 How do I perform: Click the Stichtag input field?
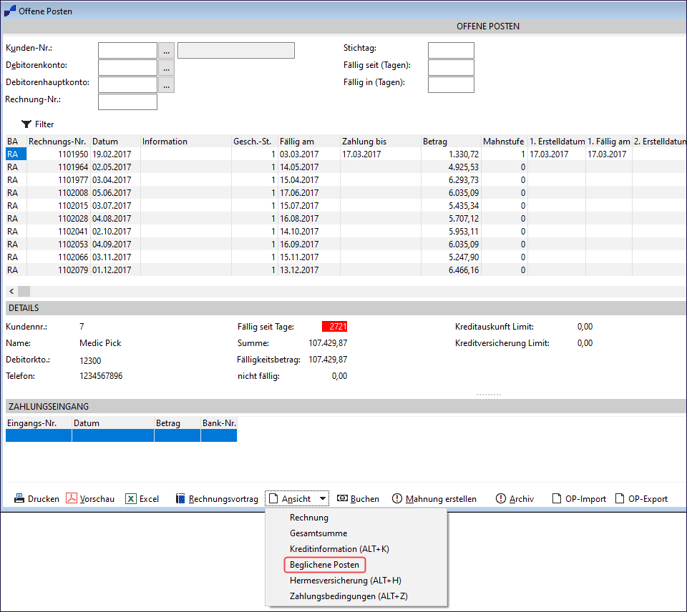(451, 50)
